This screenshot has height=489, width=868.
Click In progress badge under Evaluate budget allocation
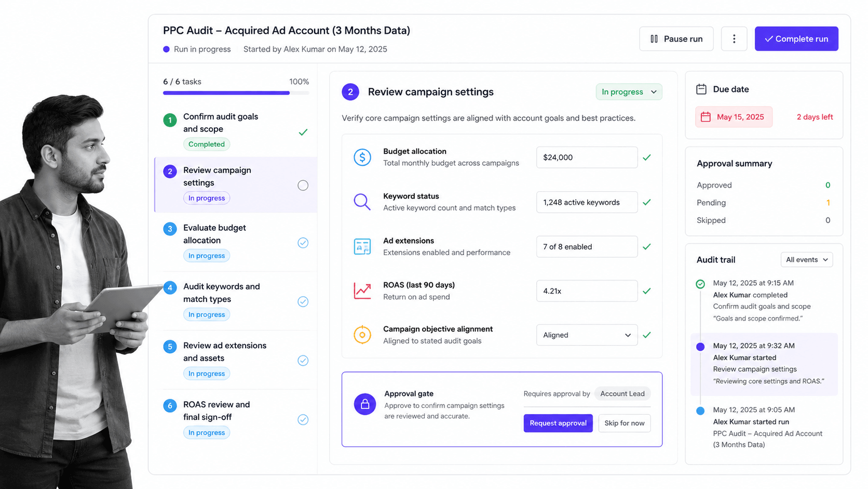207,256
